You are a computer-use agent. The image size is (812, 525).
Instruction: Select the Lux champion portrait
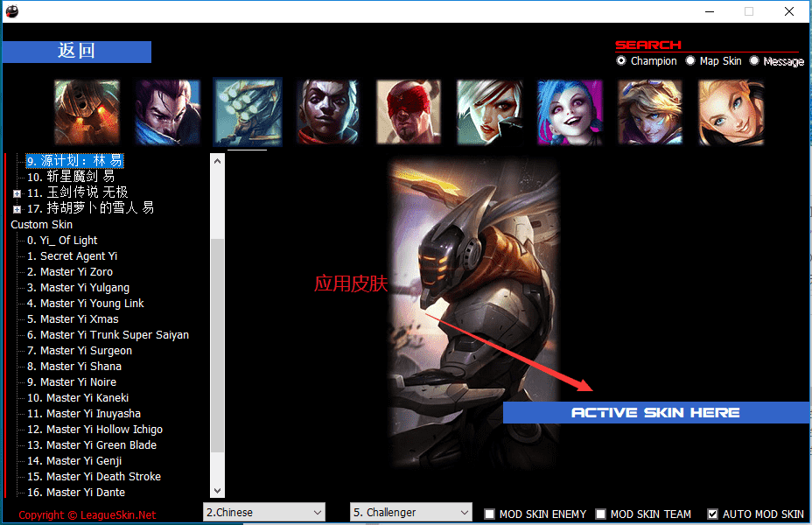pos(731,112)
